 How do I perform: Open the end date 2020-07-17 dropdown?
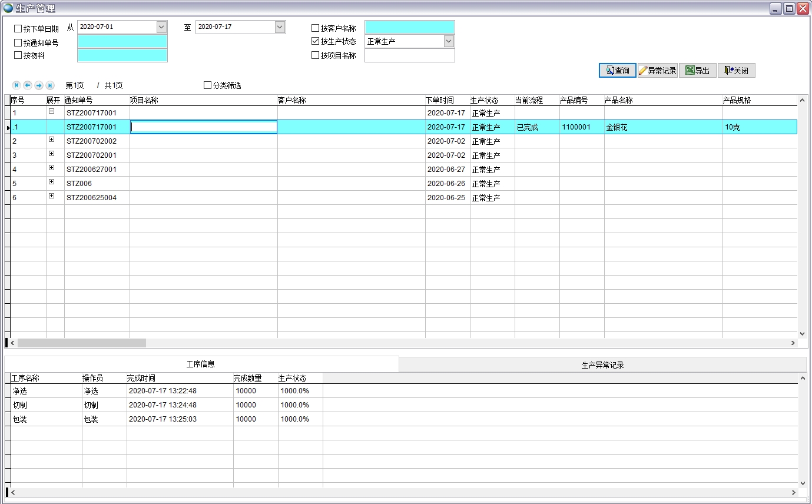[280, 27]
